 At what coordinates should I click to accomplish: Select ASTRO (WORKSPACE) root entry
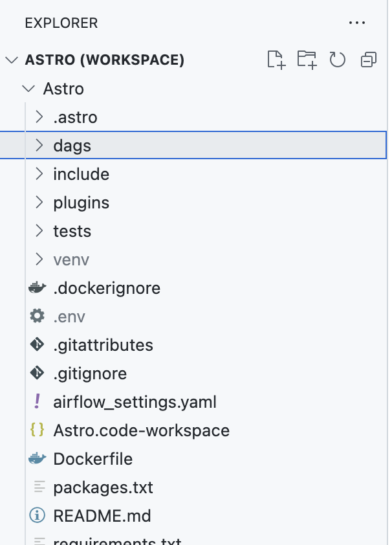coord(105,60)
